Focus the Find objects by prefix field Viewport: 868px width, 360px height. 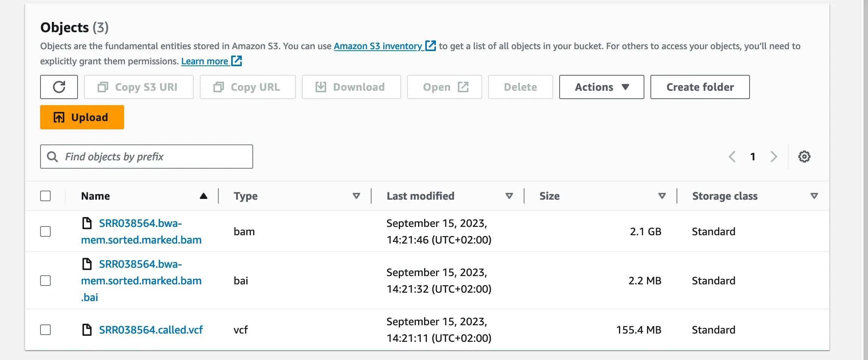click(x=146, y=157)
